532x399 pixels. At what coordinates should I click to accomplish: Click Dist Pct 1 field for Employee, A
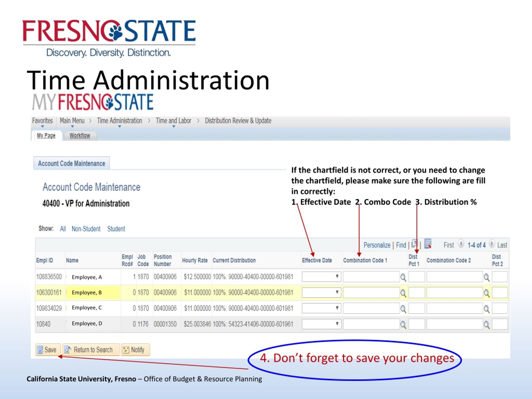point(417,277)
